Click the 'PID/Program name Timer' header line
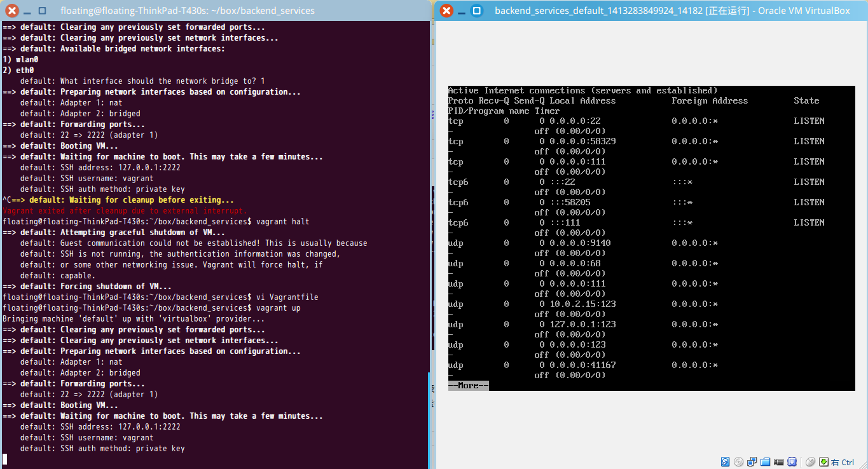 point(504,111)
